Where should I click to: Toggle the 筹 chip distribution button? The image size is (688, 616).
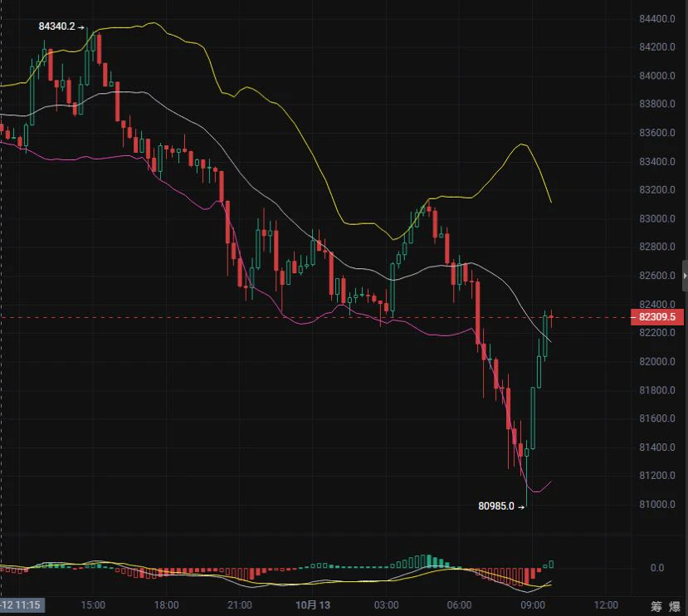click(656, 606)
